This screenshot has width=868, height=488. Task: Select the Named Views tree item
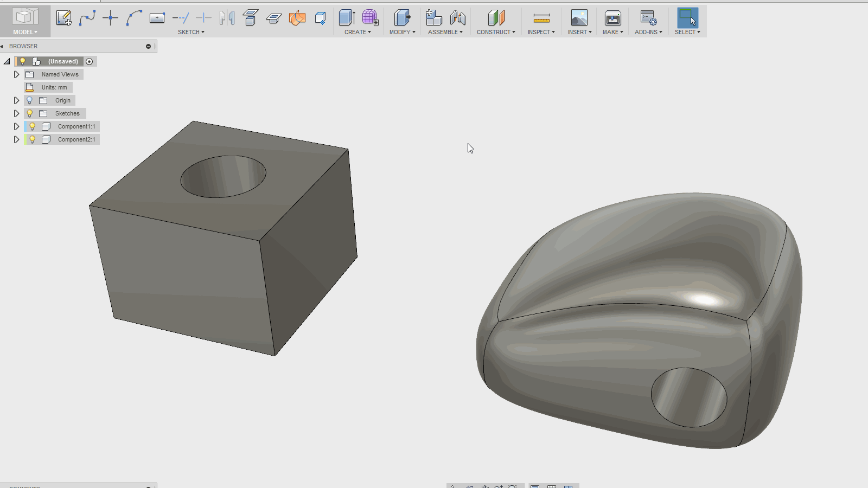(x=60, y=74)
